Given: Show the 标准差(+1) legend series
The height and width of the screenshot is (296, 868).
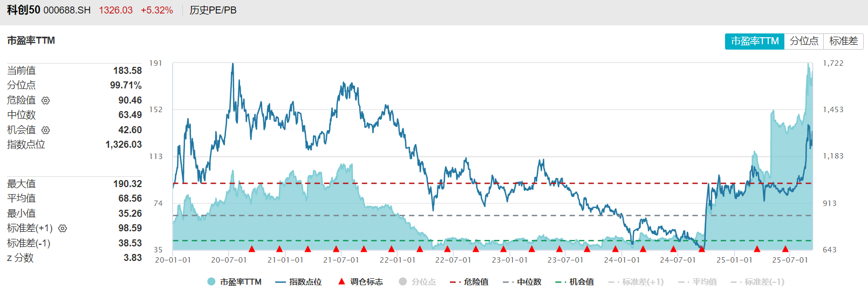Looking at the screenshot, I should [636, 282].
